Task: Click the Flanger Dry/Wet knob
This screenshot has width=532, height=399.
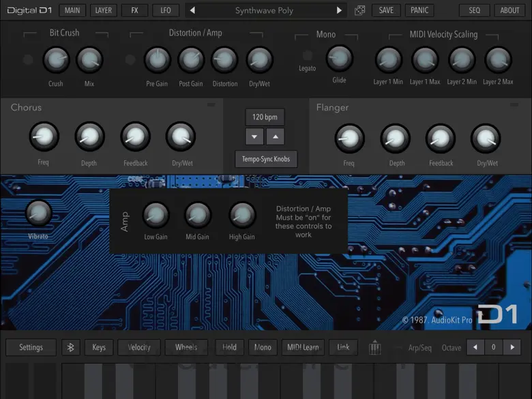Action: click(x=486, y=138)
